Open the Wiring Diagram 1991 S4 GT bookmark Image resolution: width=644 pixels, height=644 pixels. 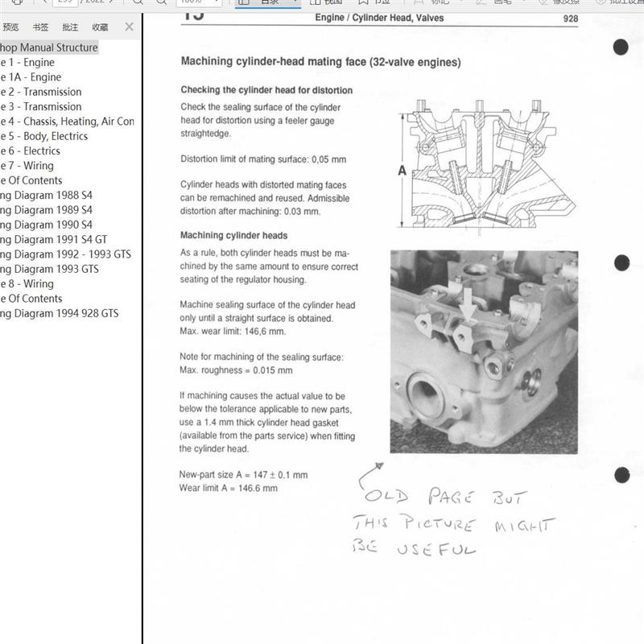click(x=54, y=240)
